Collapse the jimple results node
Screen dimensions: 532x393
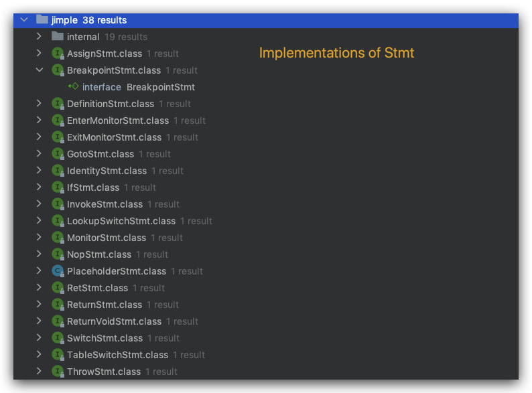pyautogui.click(x=24, y=20)
